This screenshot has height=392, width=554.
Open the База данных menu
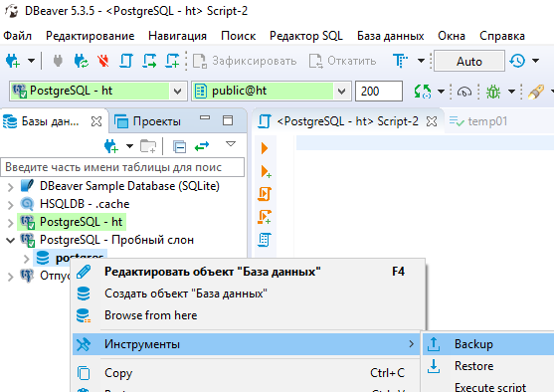[x=391, y=36]
